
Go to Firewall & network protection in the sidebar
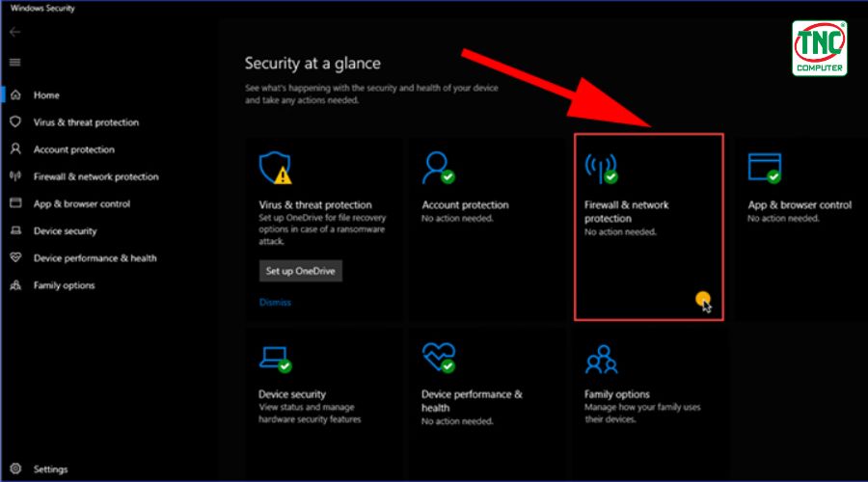[x=95, y=176]
